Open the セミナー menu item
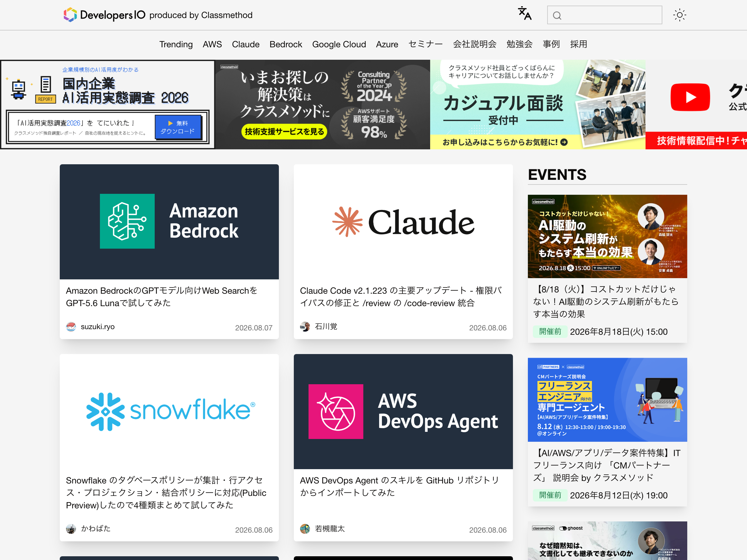 pyautogui.click(x=425, y=44)
